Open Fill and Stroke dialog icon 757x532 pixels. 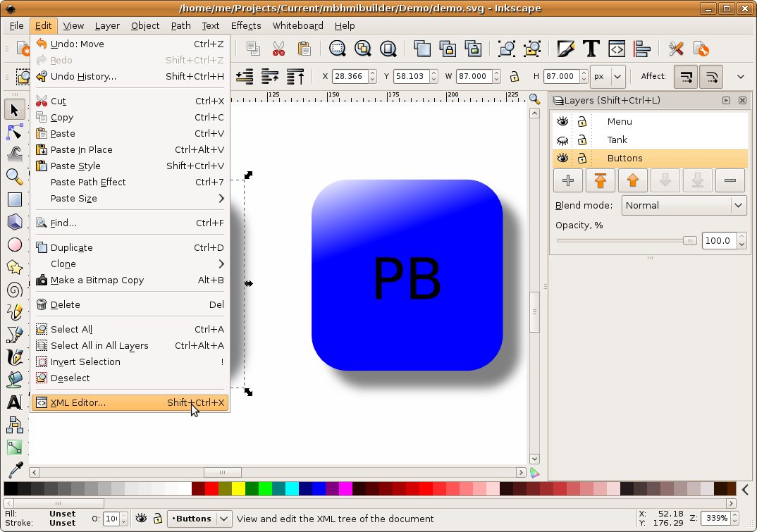coord(565,49)
